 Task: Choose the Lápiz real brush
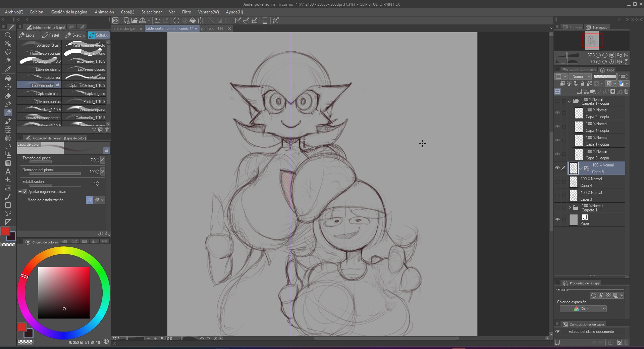[x=40, y=78]
